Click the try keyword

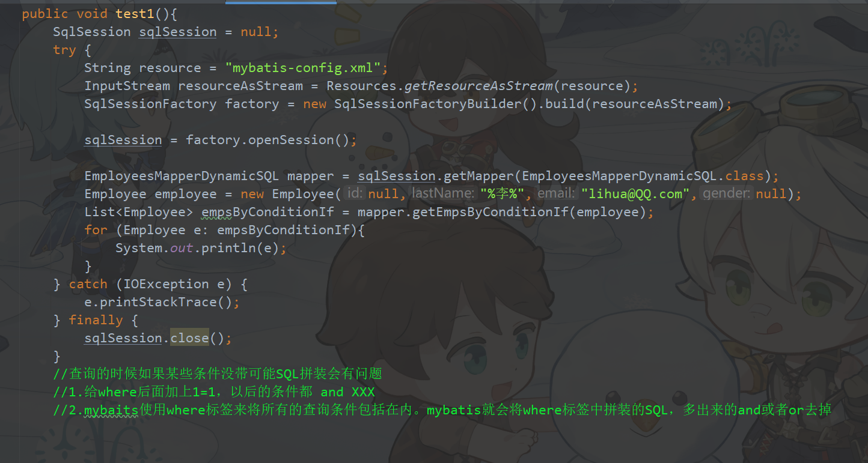(x=64, y=50)
